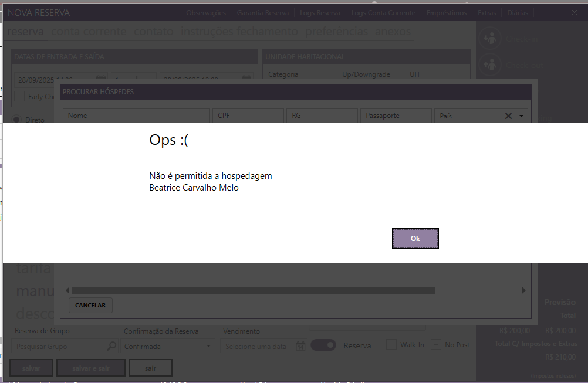Click Ok to dismiss the error message
This screenshot has height=383, width=588.
415,239
